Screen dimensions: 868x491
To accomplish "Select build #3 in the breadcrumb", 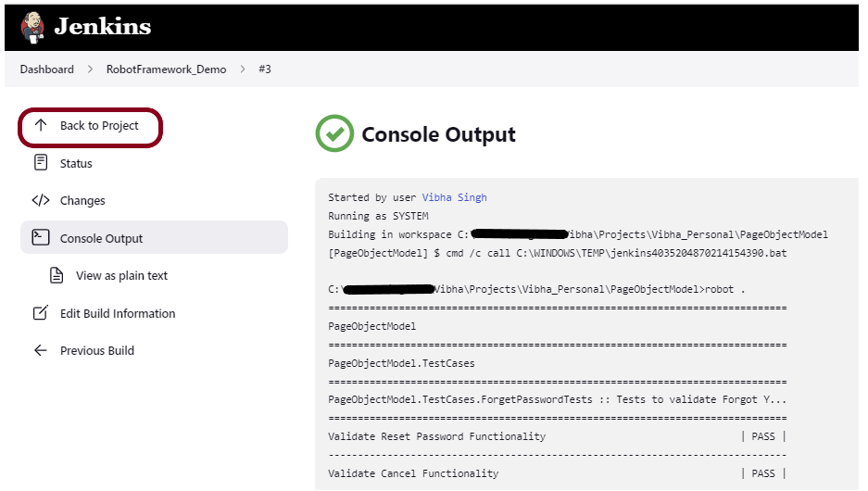I will click(265, 69).
